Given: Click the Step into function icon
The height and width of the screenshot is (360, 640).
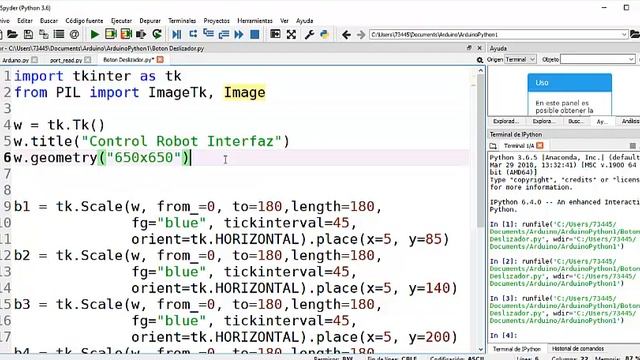Looking at the screenshot, I should click(208, 35).
